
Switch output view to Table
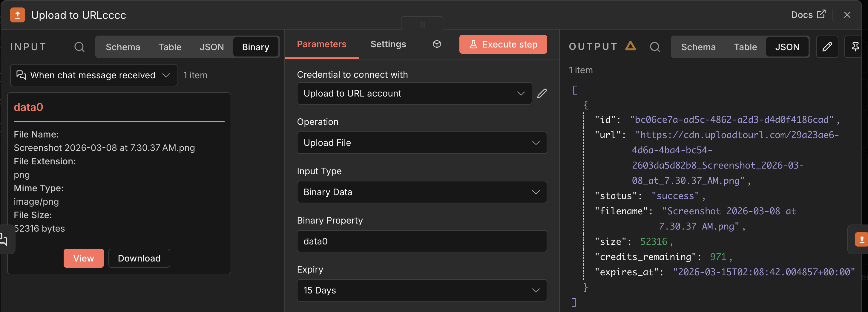pos(745,47)
